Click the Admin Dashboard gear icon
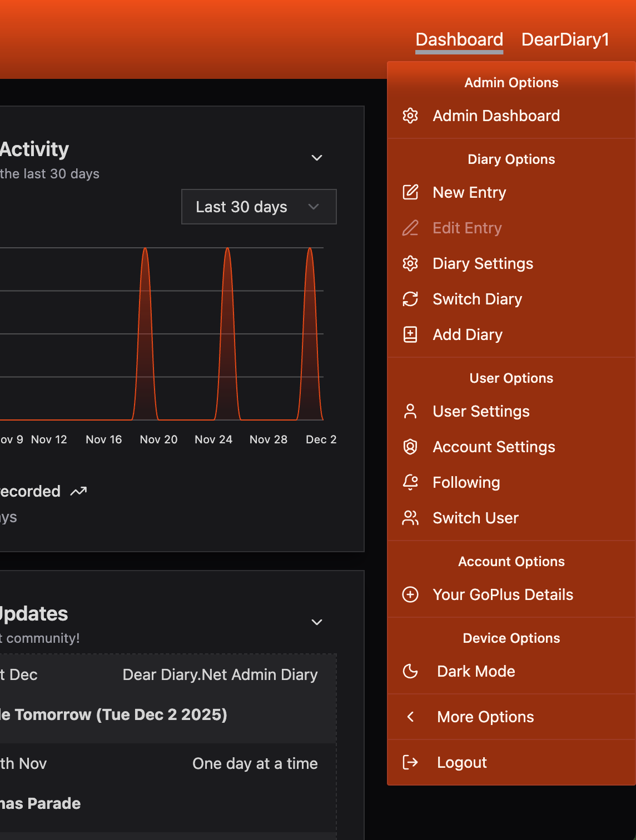Screen dimensions: 636x840 coord(410,116)
